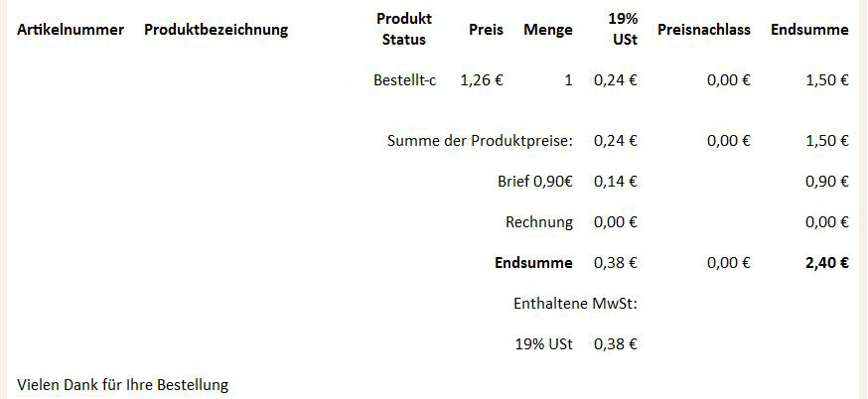This screenshot has width=868, height=399.
Task: Select the Enthaltene MwSt label
Action: [575, 304]
